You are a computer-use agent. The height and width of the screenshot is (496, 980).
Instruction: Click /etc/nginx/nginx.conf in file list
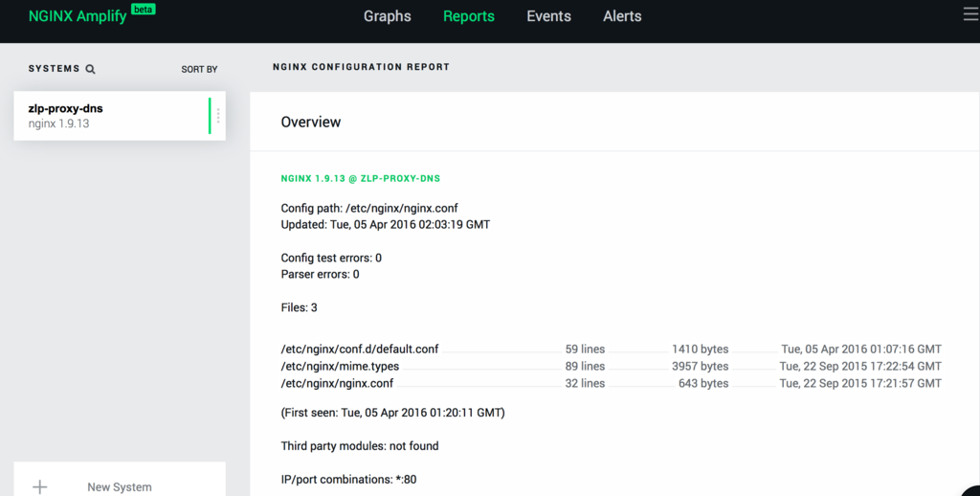(x=337, y=383)
